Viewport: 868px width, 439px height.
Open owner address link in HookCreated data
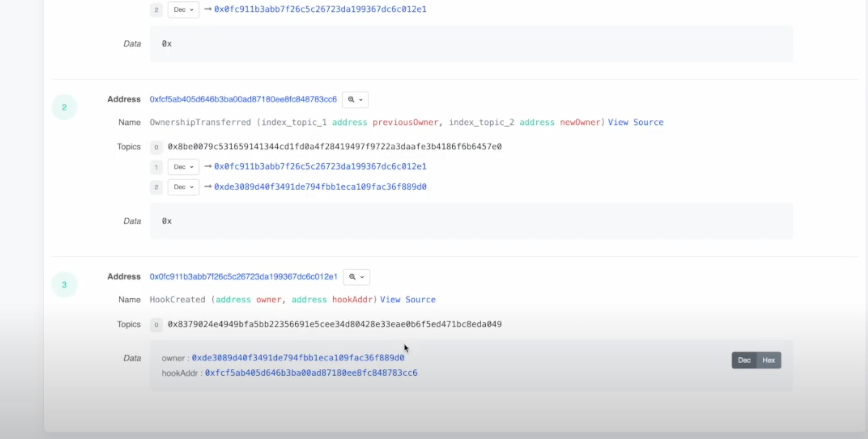click(x=298, y=358)
